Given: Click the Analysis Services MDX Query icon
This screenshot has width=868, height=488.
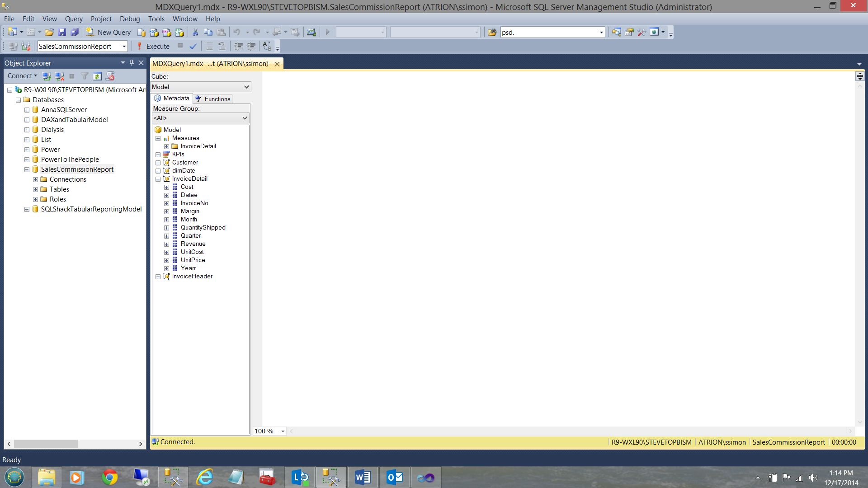Looking at the screenshot, I should point(154,32).
